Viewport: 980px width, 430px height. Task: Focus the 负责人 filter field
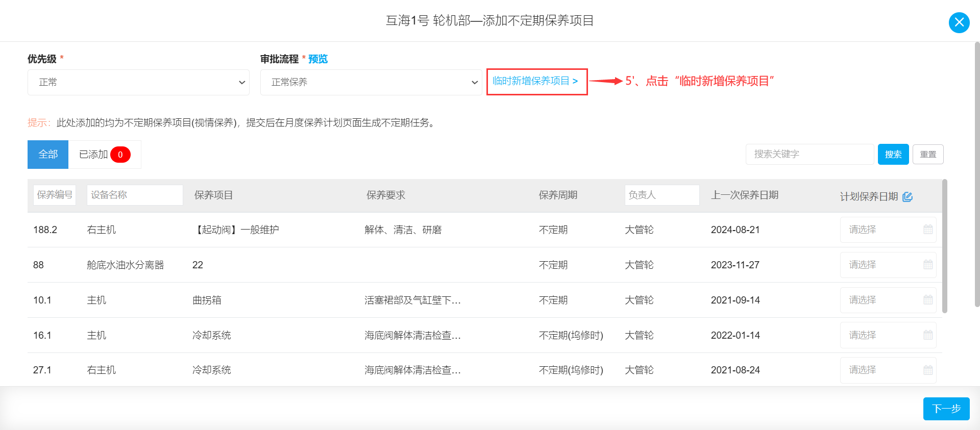tap(662, 195)
